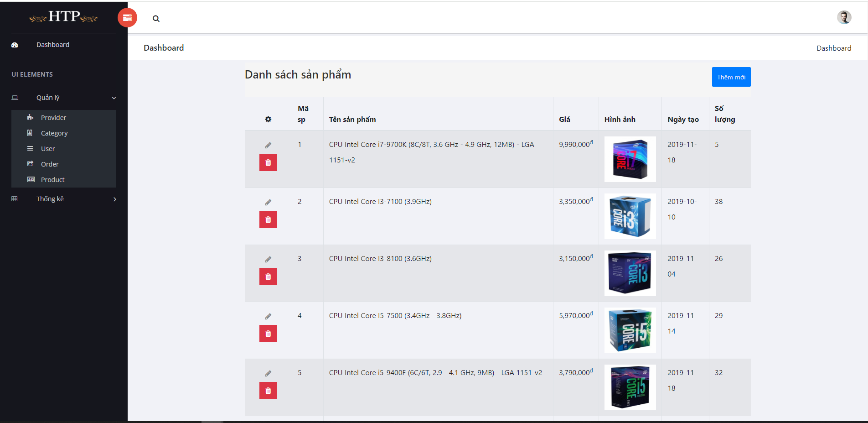Click the price 3,790,000đ
The width and height of the screenshot is (868, 423).
pyautogui.click(x=576, y=372)
